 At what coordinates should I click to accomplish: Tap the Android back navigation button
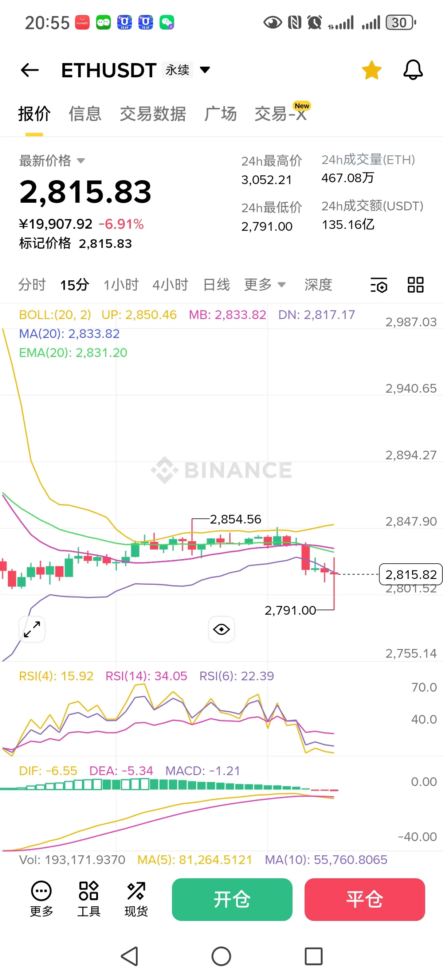[x=129, y=956]
